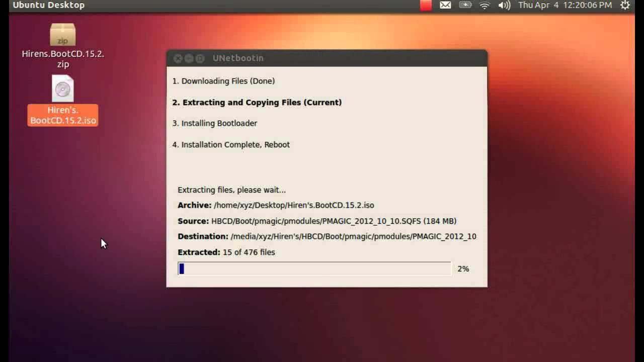
Task: Click the UNetbootin title bar text
Action: coord(238,58)
